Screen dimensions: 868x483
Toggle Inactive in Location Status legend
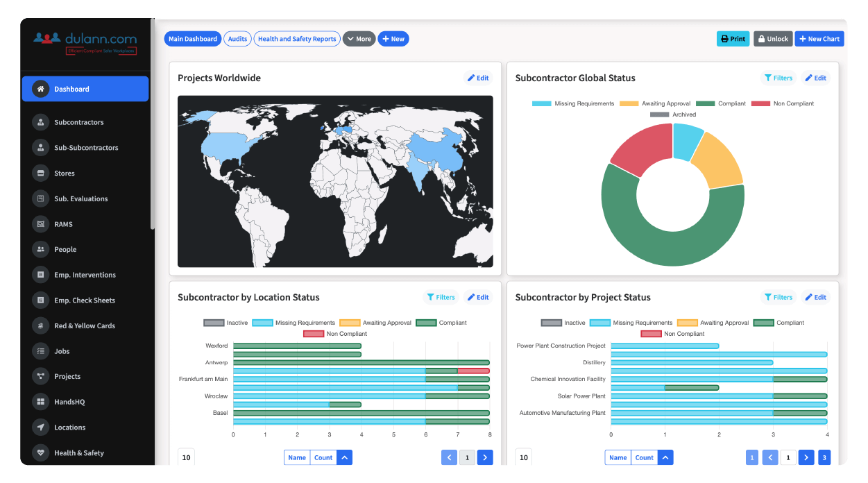[225, 323]
